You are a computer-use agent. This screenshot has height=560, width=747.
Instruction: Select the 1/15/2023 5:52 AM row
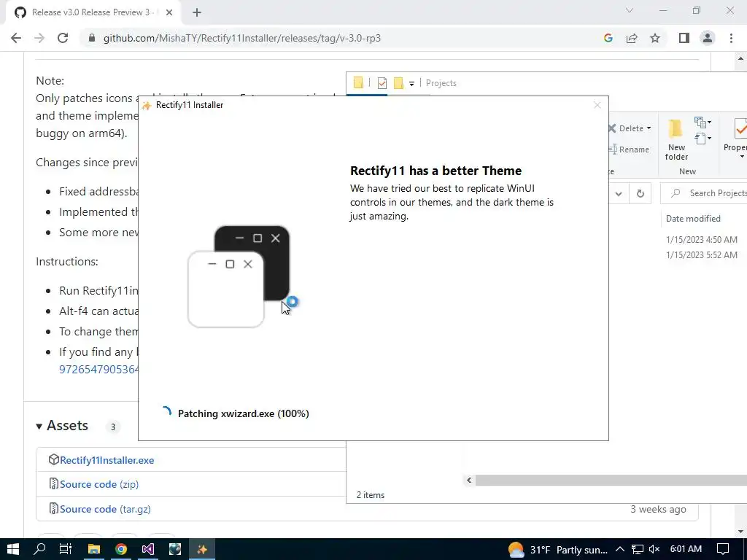[702, 254]
